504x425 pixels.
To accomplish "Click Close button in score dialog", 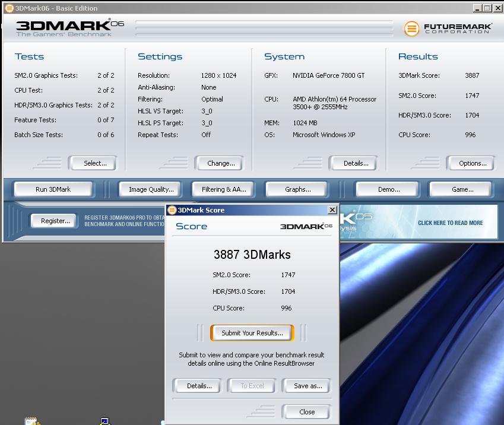I will (x=307, y=412).
